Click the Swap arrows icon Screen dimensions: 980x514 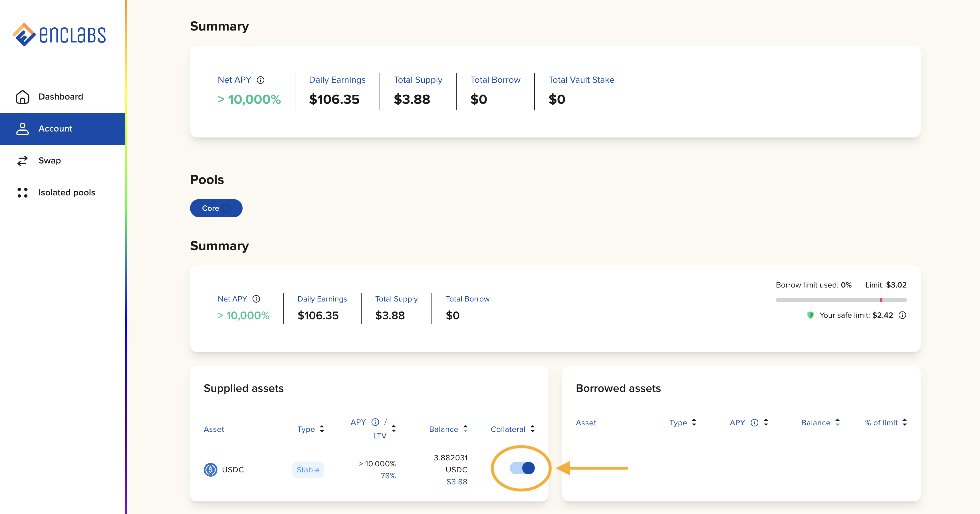(23, 161)
